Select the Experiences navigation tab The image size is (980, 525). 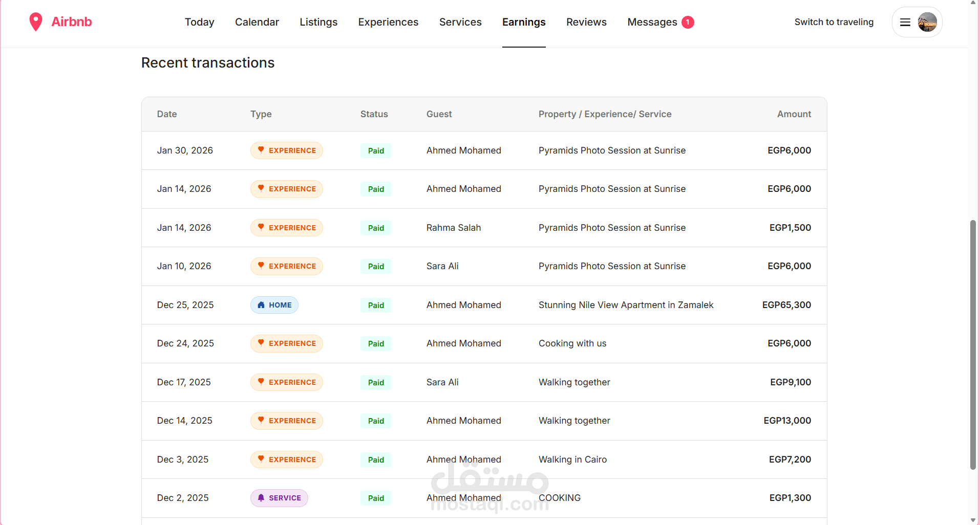click(x=388, y=22)
